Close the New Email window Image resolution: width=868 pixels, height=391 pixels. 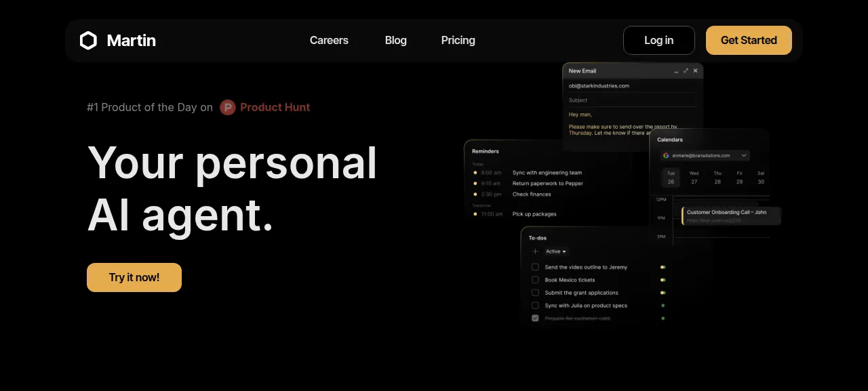(x=695, y=70)
